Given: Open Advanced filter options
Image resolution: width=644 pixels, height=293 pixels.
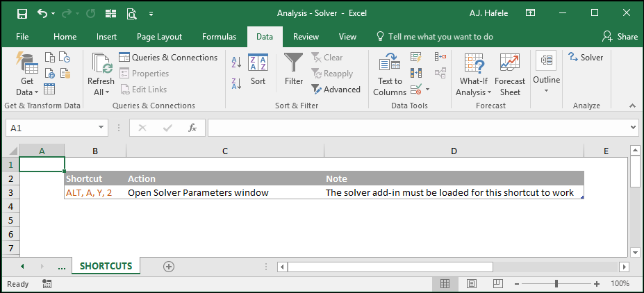Looking at the screenshot, I should (336, 89).
